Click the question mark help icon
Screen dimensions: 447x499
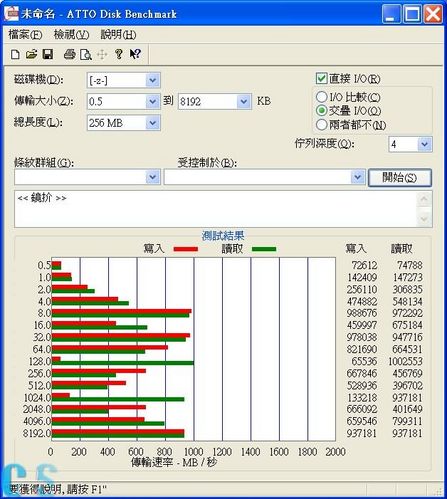click(119, 54)
